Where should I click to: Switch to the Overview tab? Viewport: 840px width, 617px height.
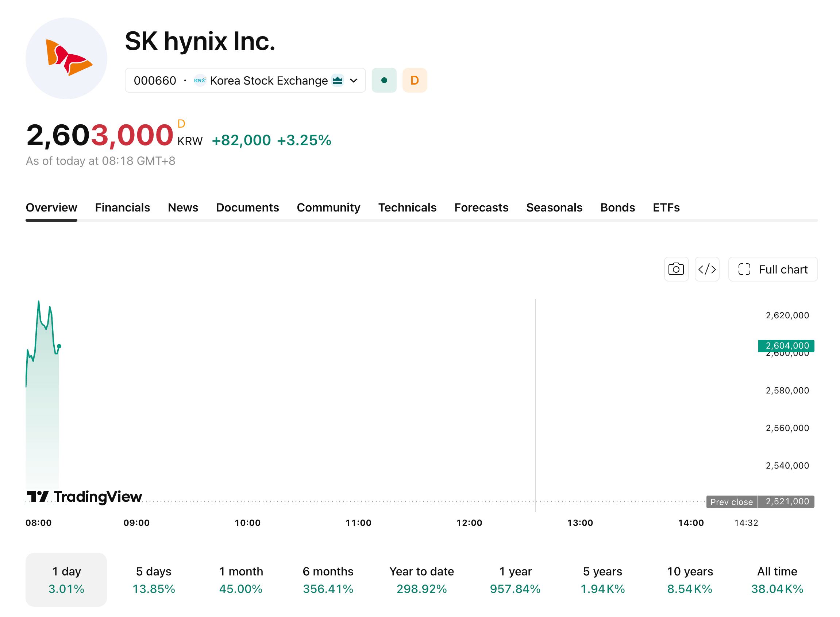click(x=51, y=207)
